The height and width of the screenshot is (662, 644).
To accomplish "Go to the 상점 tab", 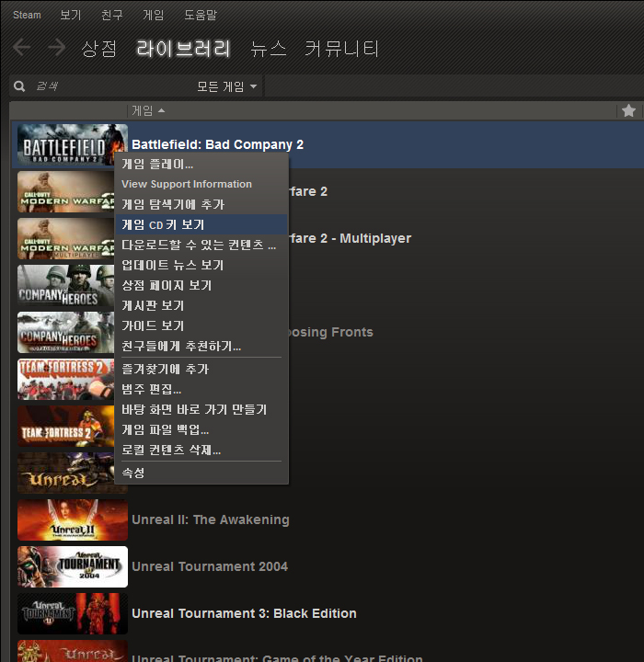I will (99, 49).
